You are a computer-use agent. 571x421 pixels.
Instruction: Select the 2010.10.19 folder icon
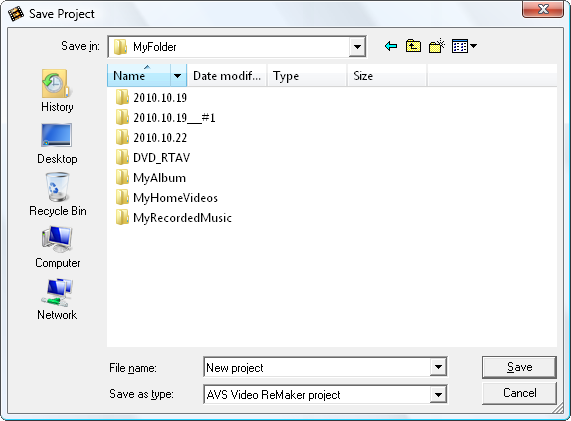(122, 97)
